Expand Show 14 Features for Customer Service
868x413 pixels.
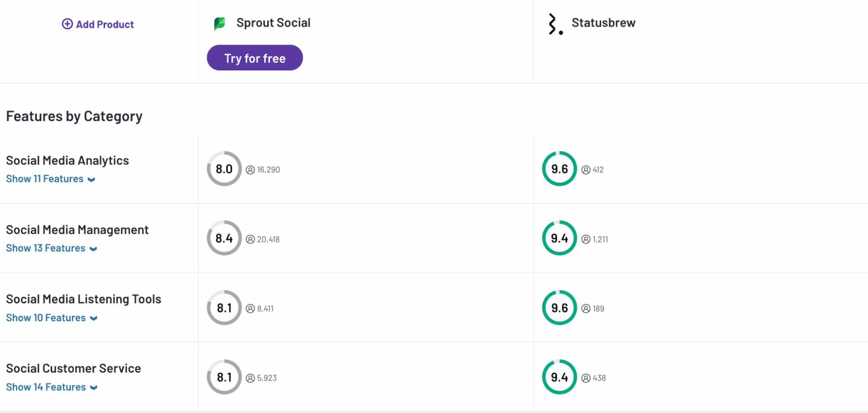point(51,387)
